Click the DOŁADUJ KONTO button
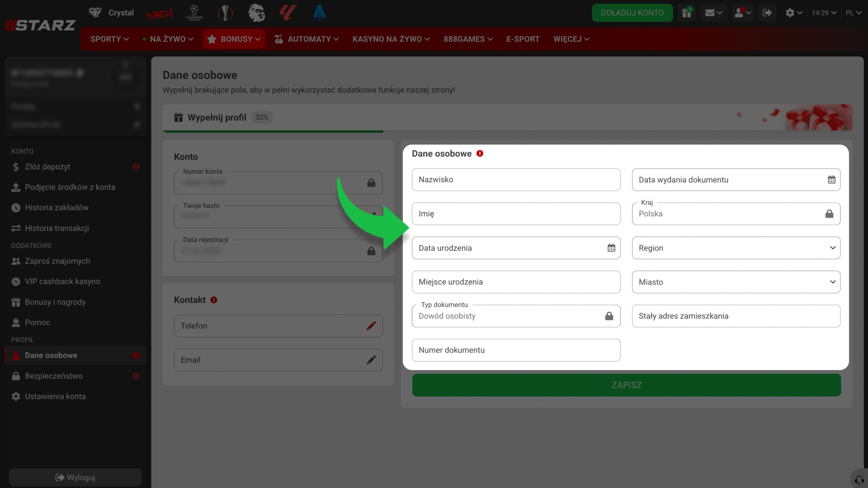 click(632, 13)
